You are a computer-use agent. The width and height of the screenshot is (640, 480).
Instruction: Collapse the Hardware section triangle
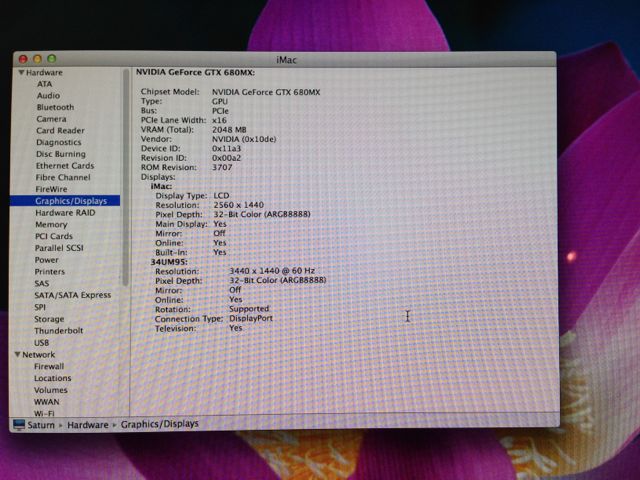click(x=21, y=72)
